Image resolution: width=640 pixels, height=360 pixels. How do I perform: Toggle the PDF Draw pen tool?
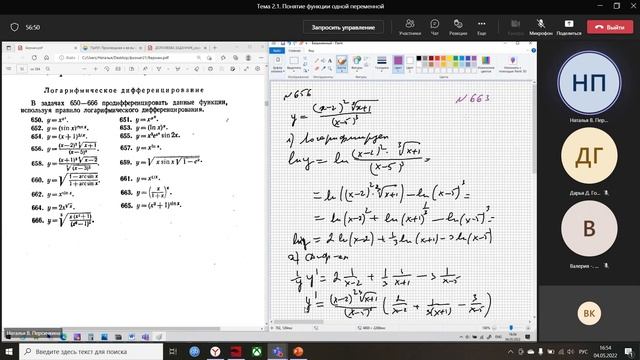click(159, 69)
